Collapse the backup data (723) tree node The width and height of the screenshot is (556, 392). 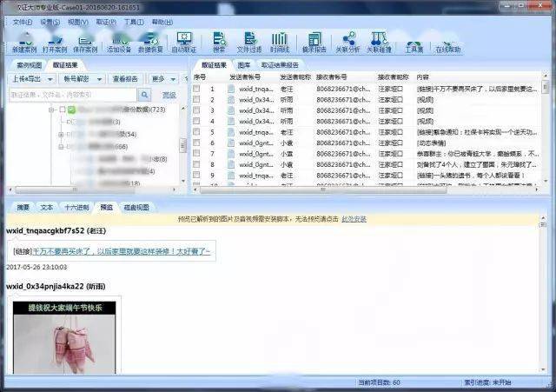51,110
